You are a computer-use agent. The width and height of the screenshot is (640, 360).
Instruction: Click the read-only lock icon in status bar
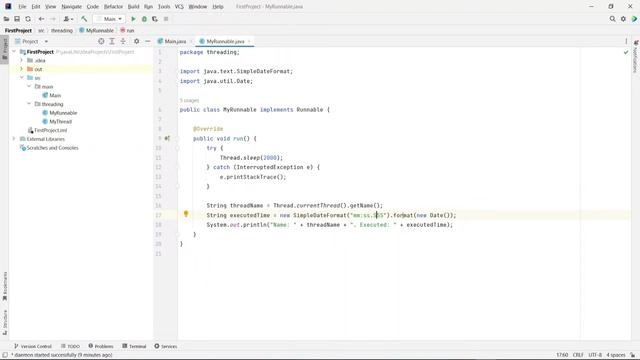[x=632, y=355]
